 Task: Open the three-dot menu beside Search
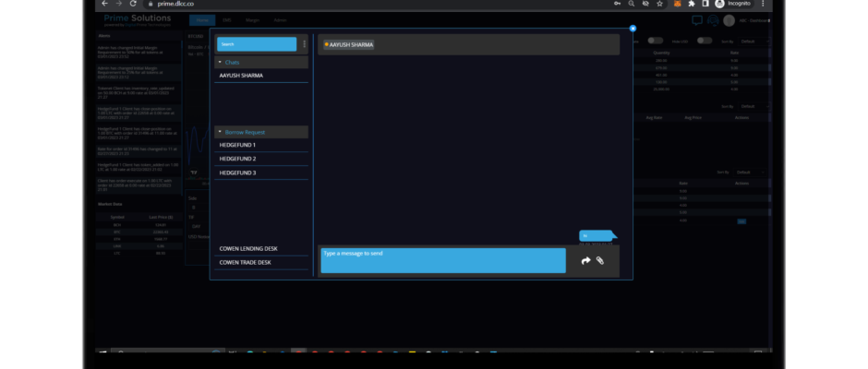pos(304,44)
